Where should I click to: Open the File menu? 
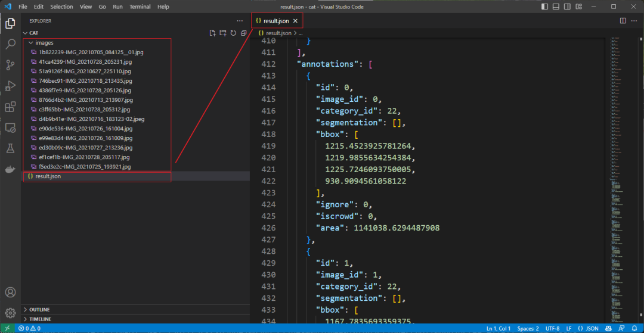point(23,7)
